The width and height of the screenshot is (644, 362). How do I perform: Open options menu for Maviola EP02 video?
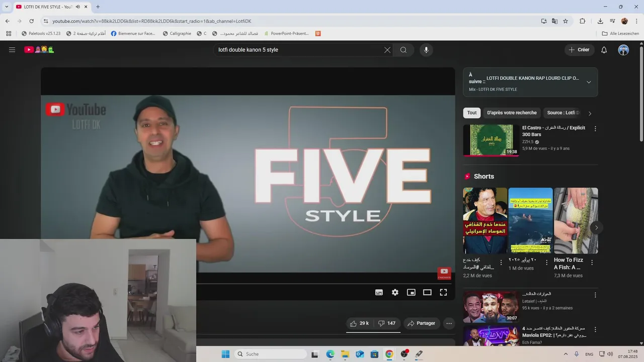pyautogui.click(x=595, y=330)
